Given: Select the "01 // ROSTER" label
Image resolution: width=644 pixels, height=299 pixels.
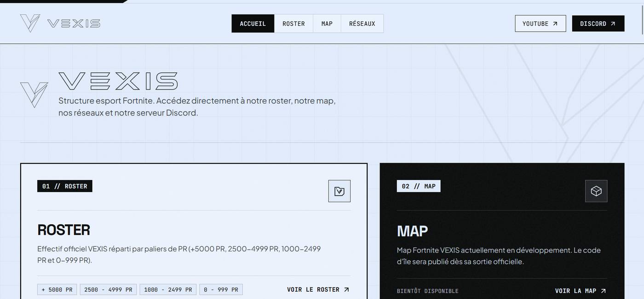Looking at the screenshot, I should coord(65,186).
